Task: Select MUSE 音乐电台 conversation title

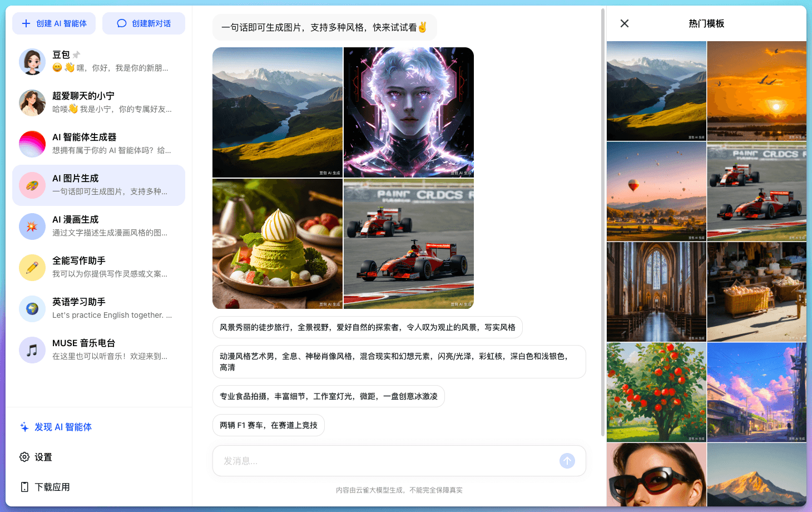Action: click(84, 343)
